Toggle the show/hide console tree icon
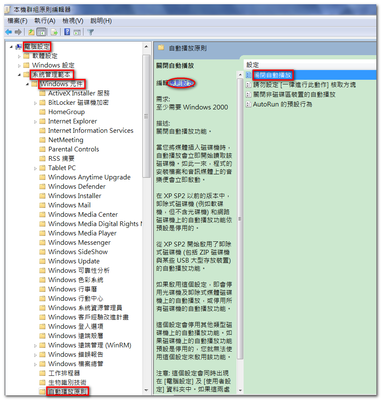Image resolution: width=381 pixels, height=400 pixels. point(41,32)
